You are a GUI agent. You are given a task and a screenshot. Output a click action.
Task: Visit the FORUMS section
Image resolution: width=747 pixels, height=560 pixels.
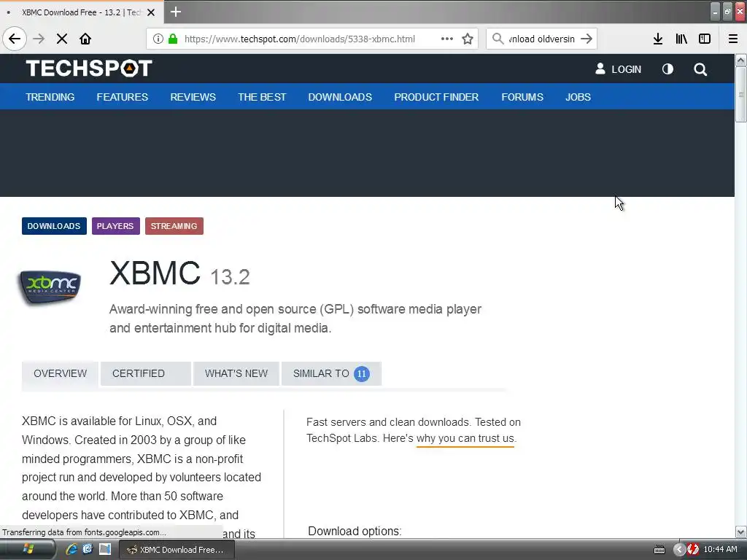[x=522, y=97]
